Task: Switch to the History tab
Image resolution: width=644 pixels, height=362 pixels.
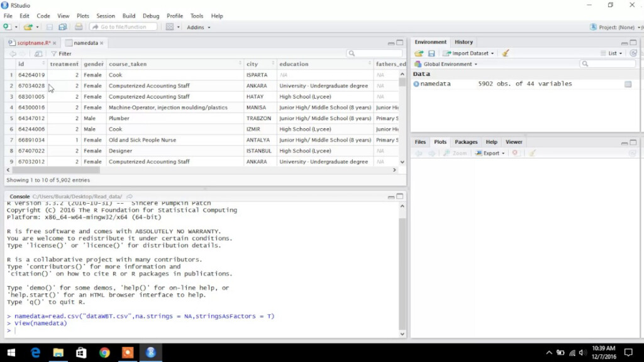Action: pyautogui.click(x=464, y=42)
